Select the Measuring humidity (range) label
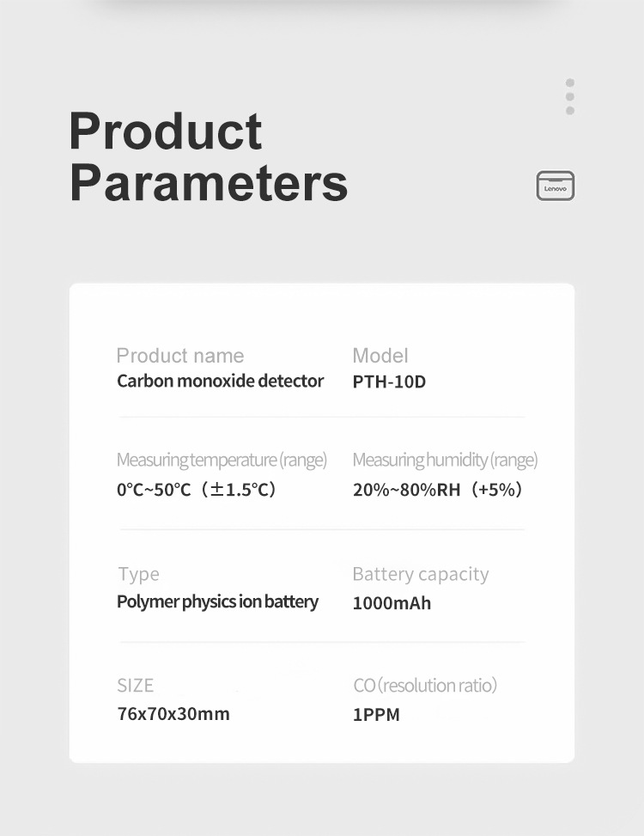This screenshot has width=644, height=836. coord(445,461)
